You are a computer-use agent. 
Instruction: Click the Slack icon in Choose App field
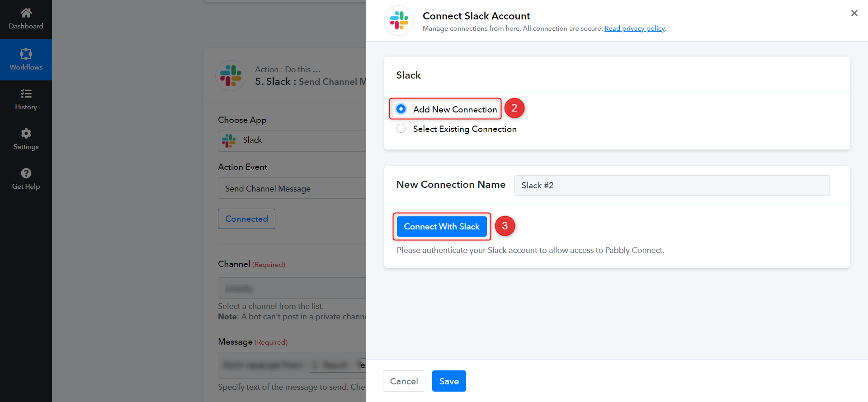[x=229, y=140]
